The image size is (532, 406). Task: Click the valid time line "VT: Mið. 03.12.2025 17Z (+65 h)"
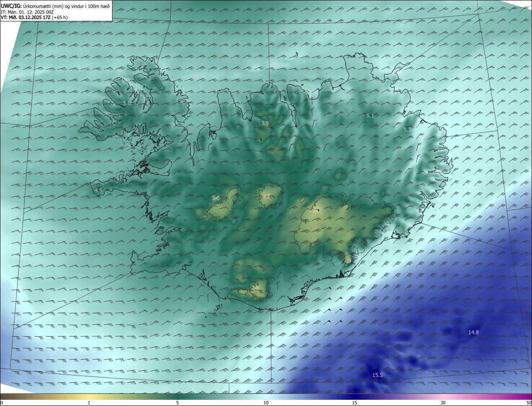click(x=34, y=17)
